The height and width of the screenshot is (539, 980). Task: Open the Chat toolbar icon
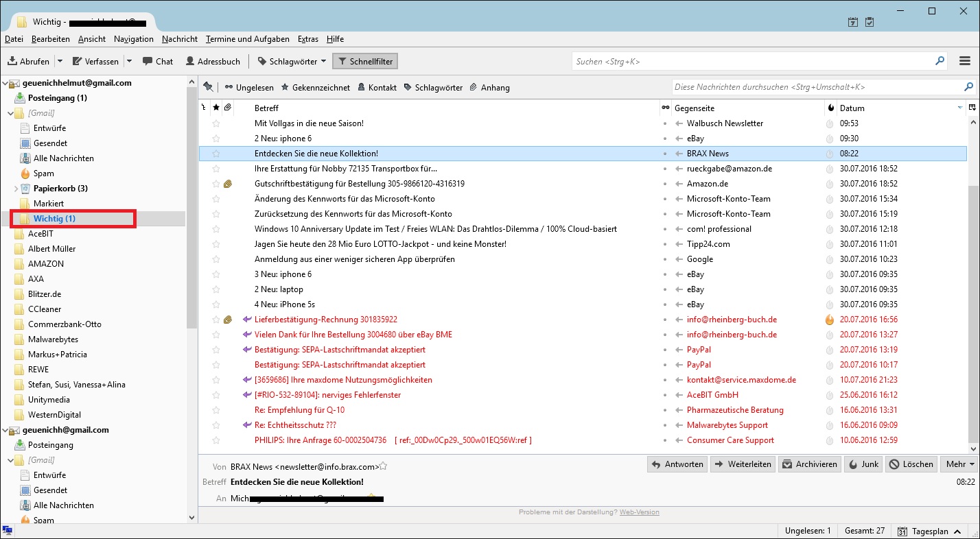pos(148,61)
